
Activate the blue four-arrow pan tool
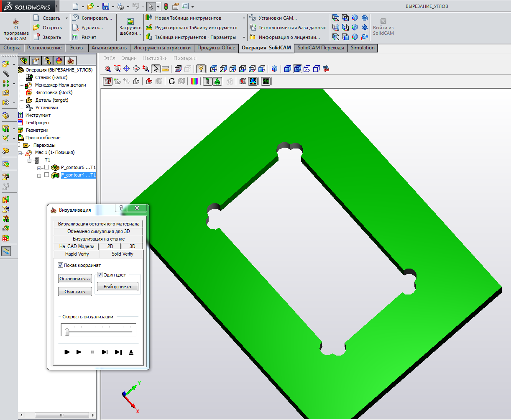coord(126,69)
